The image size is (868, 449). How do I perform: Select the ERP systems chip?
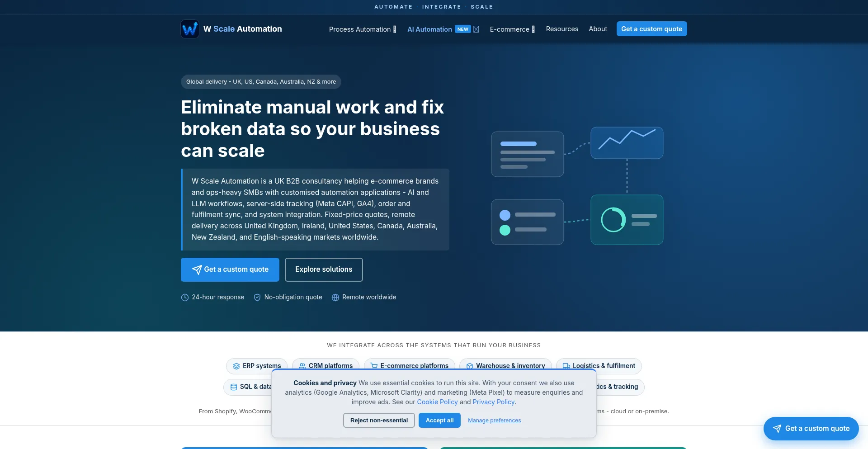point(257,366)
